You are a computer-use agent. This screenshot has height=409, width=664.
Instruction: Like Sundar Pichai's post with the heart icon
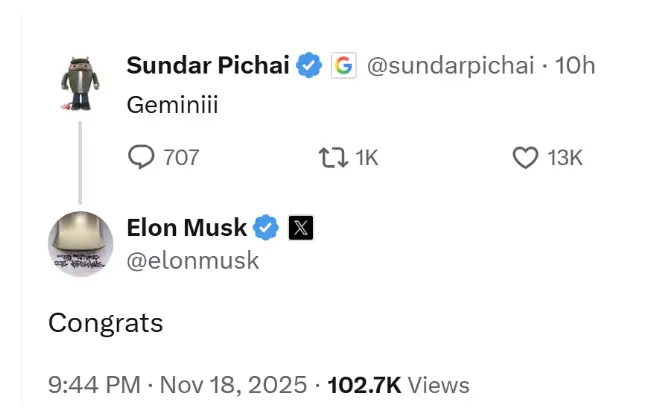point(525,157)
